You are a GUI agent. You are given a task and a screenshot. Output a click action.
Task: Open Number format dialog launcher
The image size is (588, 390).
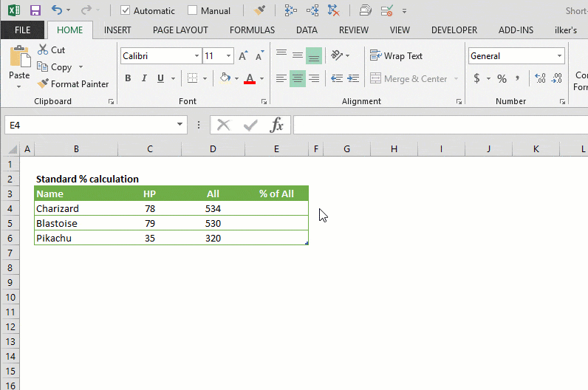562,102
